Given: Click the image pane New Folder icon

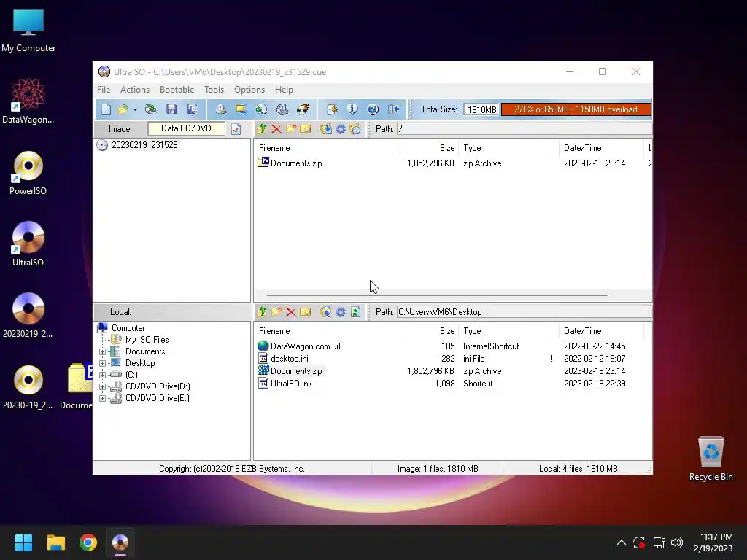Looking at the screenshot, I should [291, 128].
